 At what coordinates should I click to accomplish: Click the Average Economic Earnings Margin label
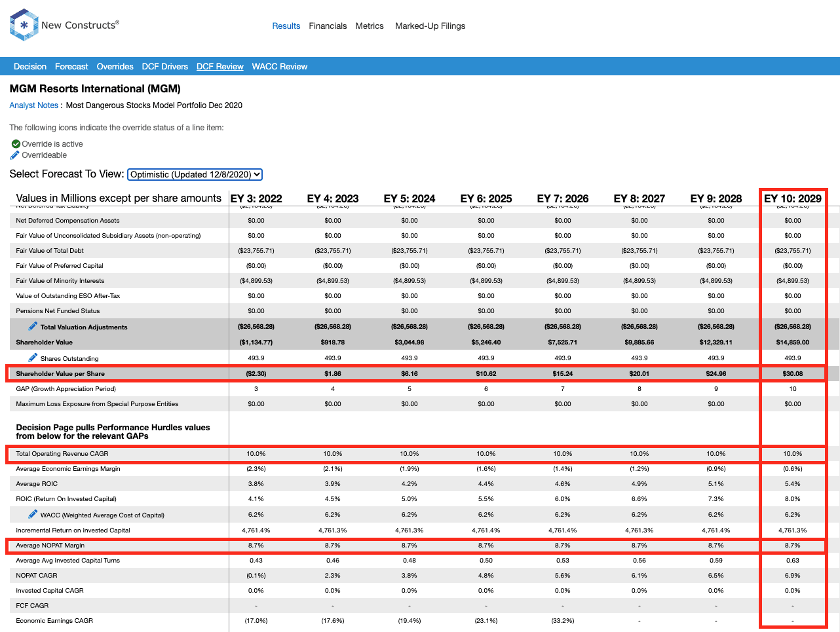(x=68, y=469)
